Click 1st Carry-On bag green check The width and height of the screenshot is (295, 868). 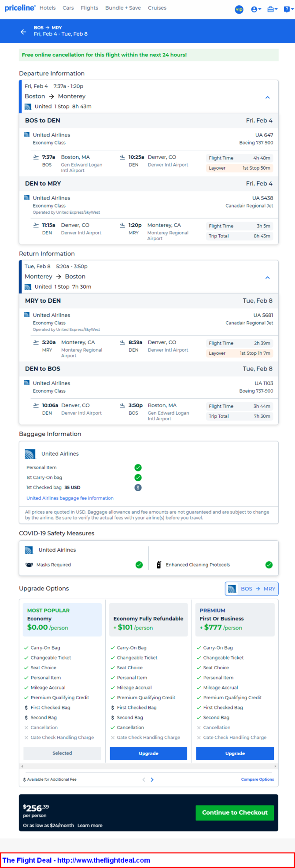pyautogui.click(x=138, y=478)
